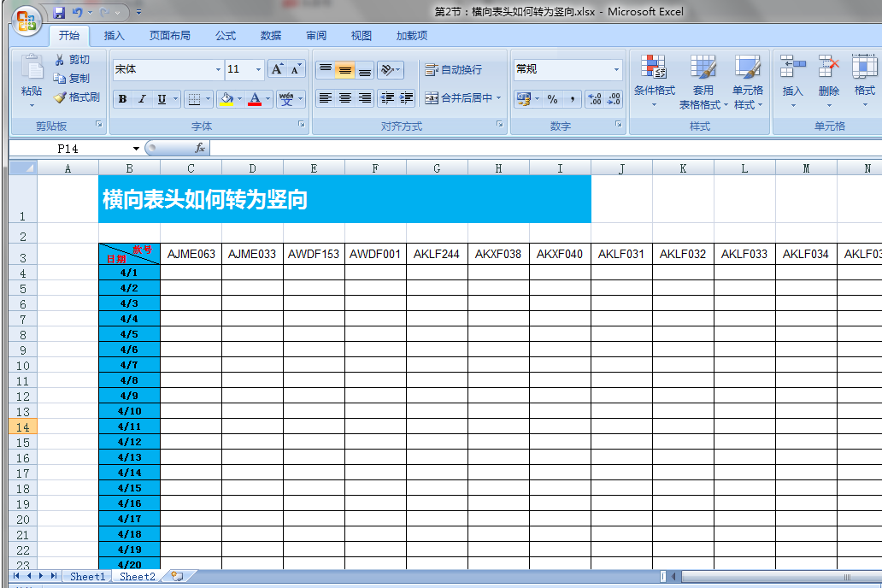Click the insert function fx button

click(200, 148)
